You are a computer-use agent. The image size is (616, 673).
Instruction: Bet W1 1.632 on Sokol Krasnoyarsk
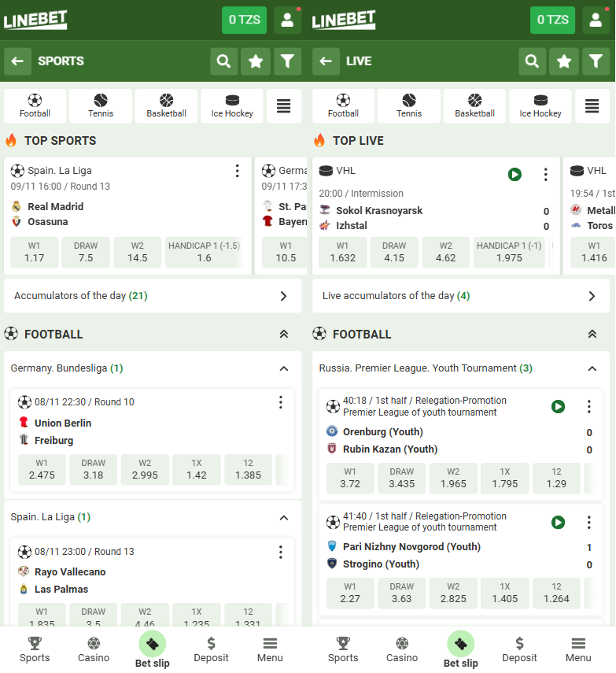tap(343, 253)
